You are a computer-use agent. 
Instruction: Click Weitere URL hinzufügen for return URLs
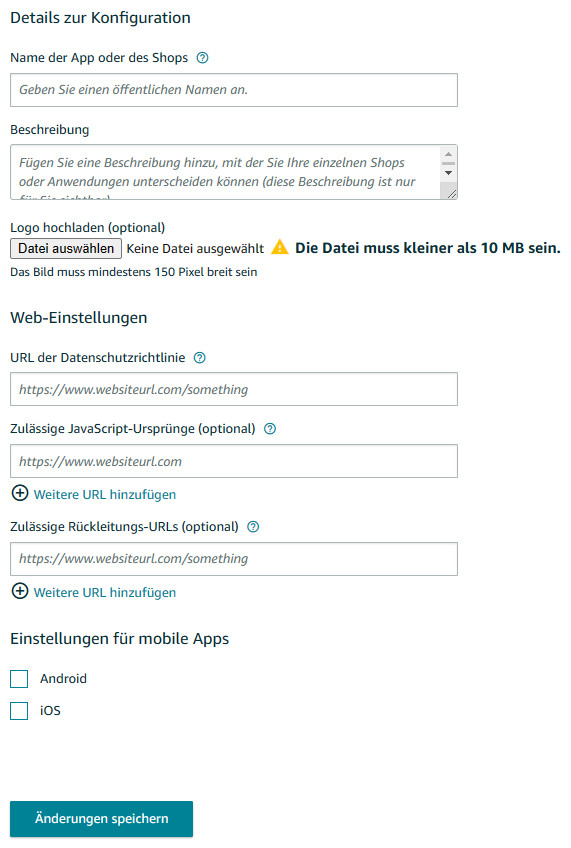(105, 592)
